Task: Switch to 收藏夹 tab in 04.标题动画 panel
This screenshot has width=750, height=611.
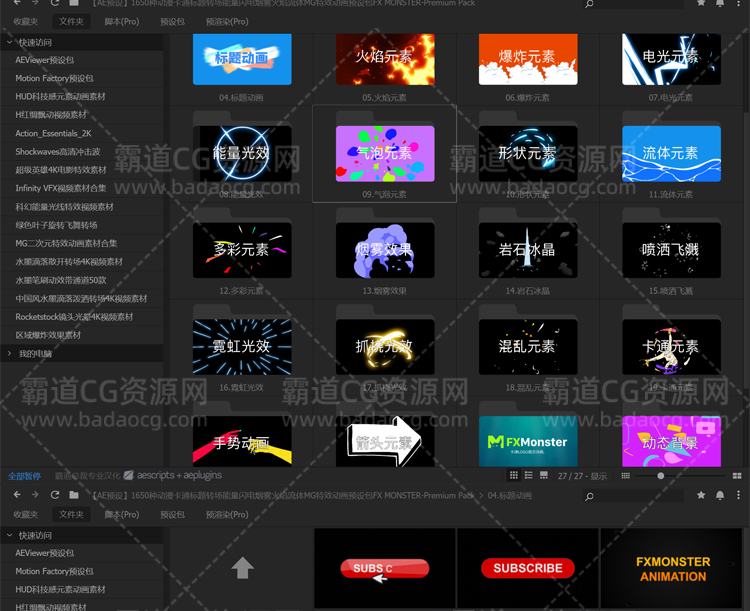Action: (26, 514)
